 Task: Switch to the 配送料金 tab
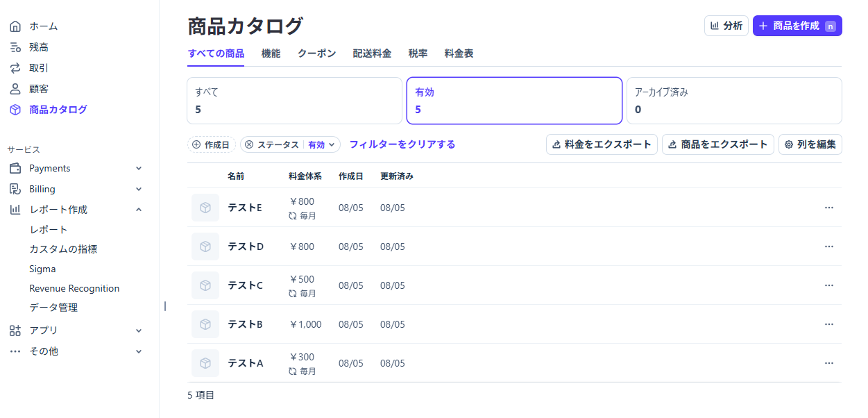click(x=372, y=53)
